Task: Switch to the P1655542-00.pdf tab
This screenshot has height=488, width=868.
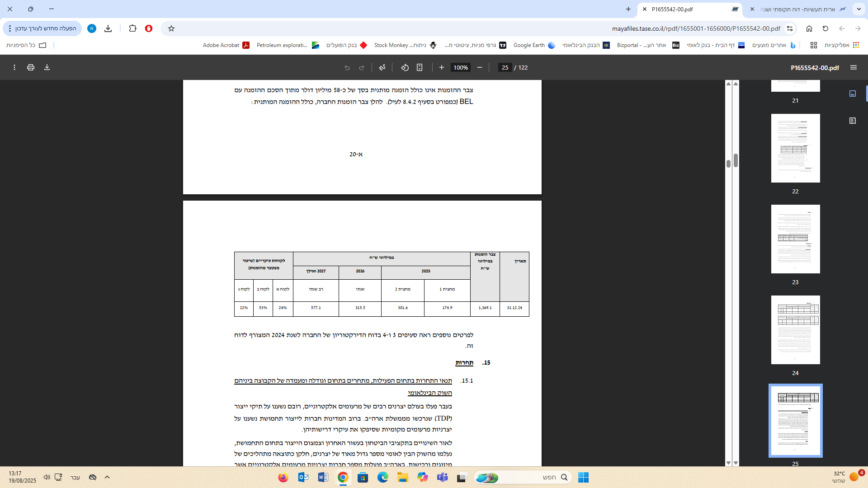Action: (687, 9)
